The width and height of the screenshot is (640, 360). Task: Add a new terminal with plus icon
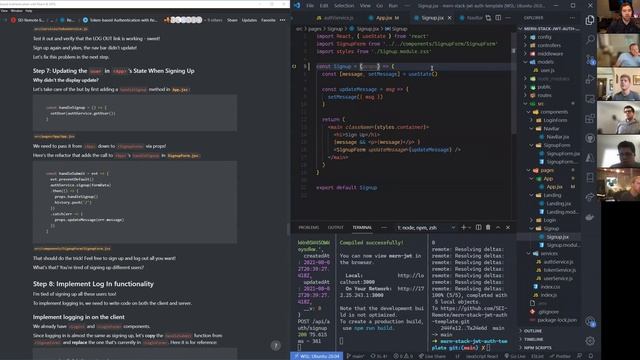coord(463,227)
